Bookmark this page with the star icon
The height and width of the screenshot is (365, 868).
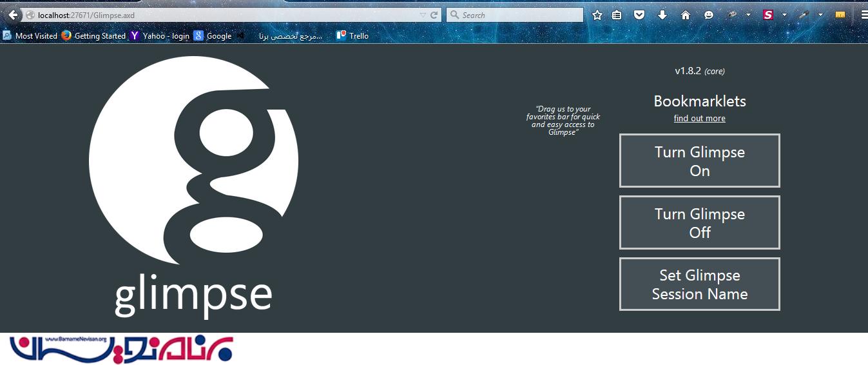[597, 15]
